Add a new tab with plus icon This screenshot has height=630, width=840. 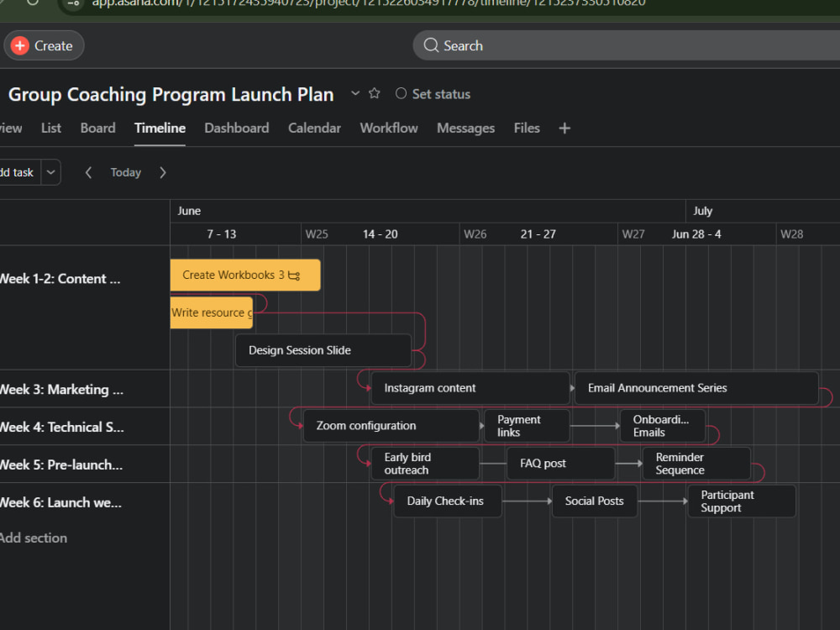564,128
